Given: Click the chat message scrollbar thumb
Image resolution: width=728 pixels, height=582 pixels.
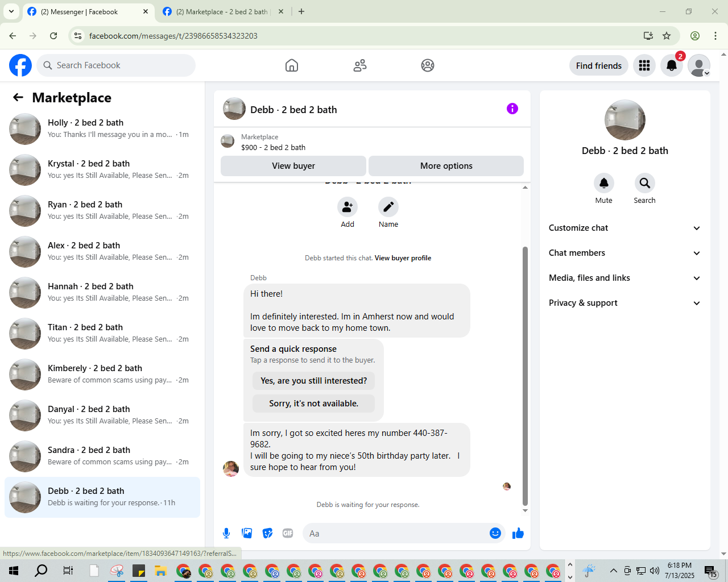Looking at the screenshot, I should 525,376.
